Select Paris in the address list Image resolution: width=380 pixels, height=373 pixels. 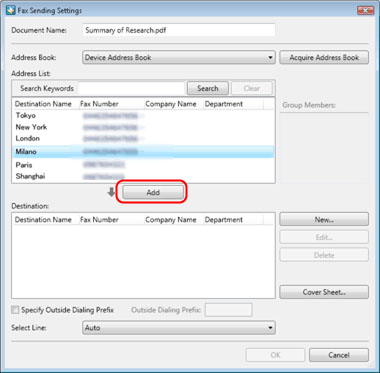click(143, 165)
